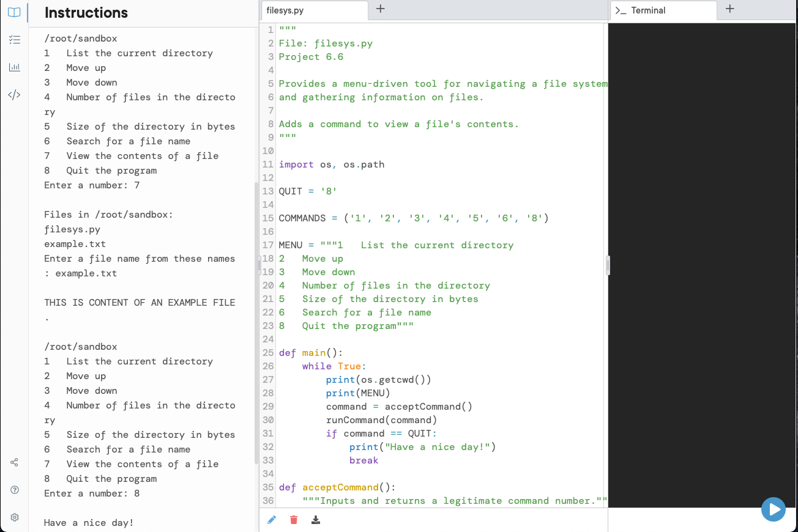
Task: Click the blue run play button
Action: (x=774, y=509)
